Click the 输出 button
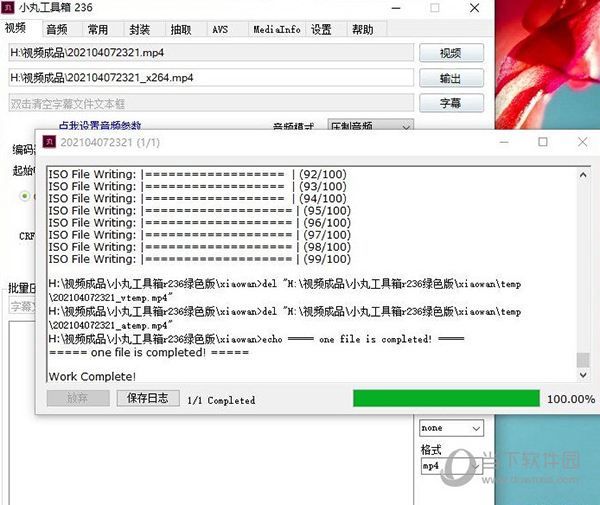The image size is (600, 505). (451, 78)
